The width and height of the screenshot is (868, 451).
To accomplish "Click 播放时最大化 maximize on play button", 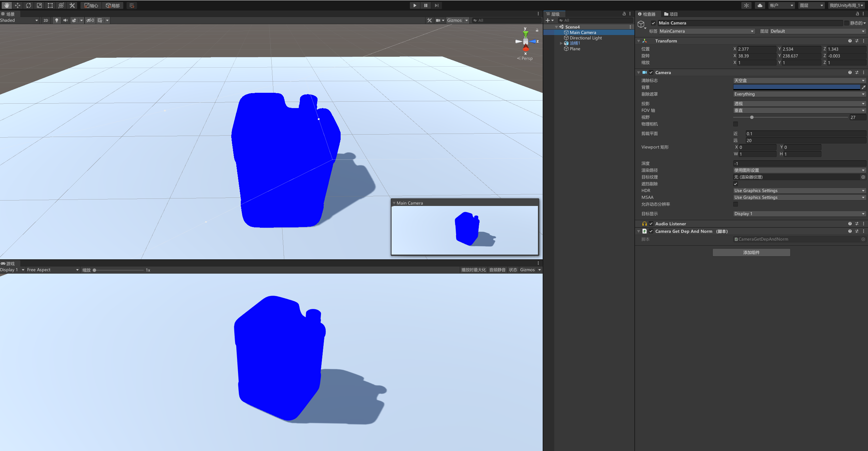I will [x=473, y=270].
